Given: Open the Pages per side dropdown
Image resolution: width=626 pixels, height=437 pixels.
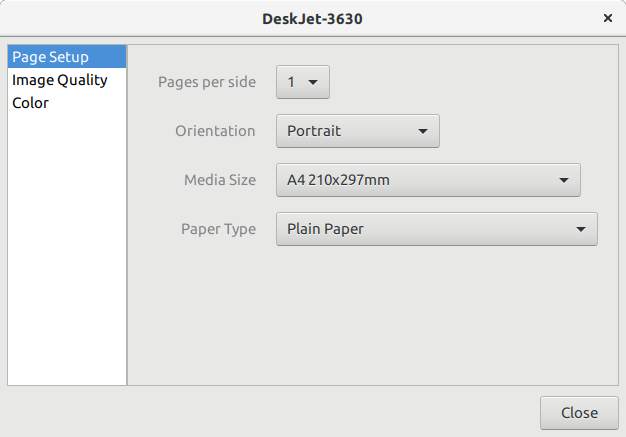Looking at the screenshot, I should (303, 82).
